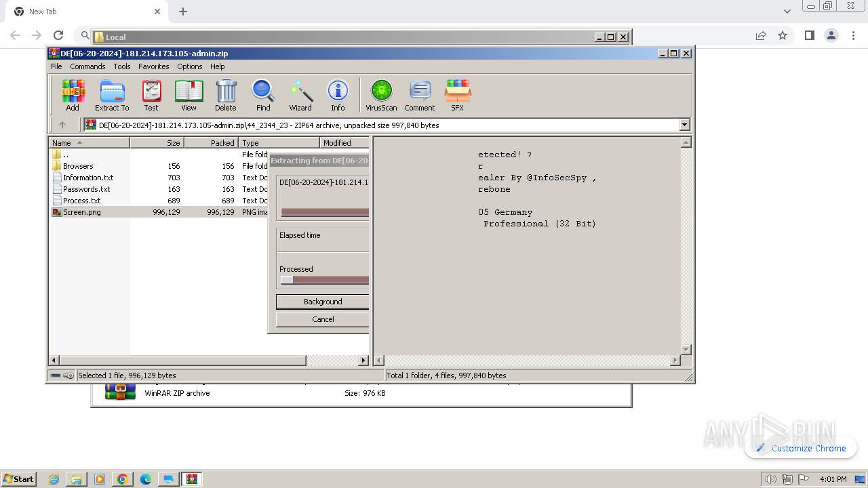Click the Add toolbar icon in WinRAR

pyautogui.click(x=73, y=95)
